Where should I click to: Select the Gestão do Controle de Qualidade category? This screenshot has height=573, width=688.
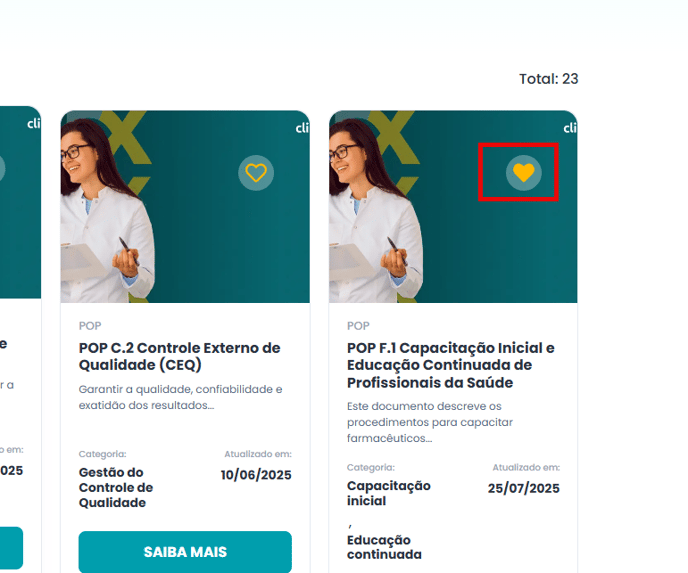(x=116, y=487)
